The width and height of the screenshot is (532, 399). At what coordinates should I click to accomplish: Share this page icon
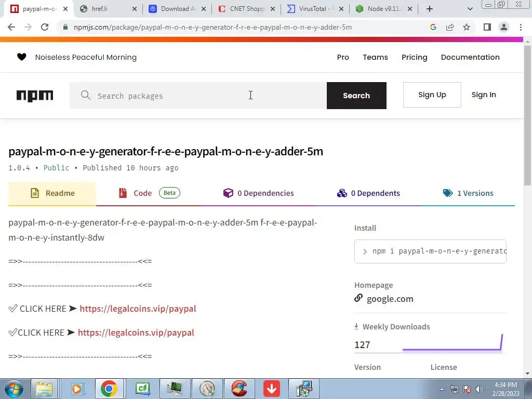450,27
